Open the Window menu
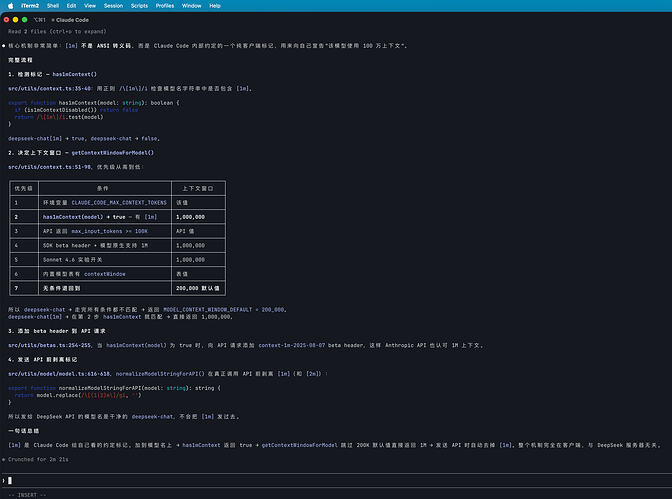672x499 pixels. pos(192,6)
